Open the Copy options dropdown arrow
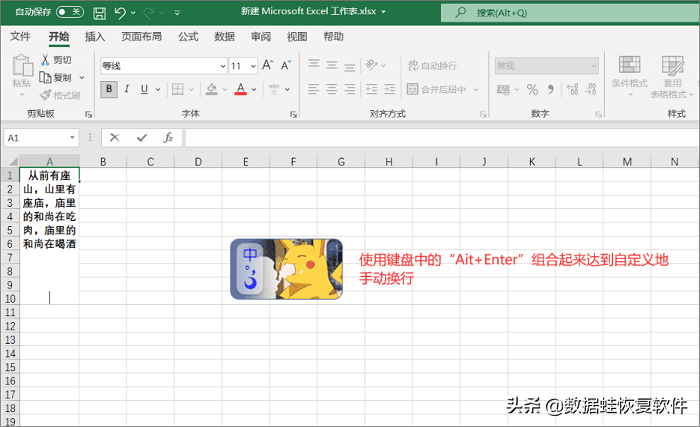Viewport: 700px width, 427px height. coord(82,77)
